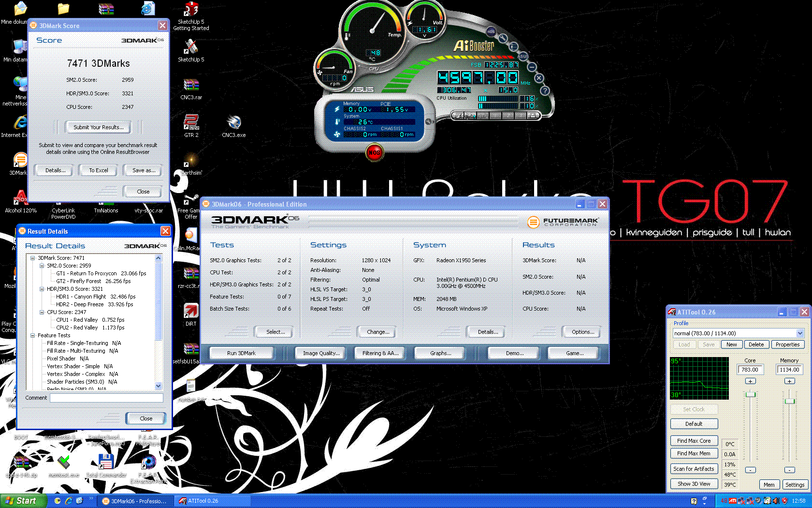Select GT2 - Firefly Forest row

tap(93, 281)
